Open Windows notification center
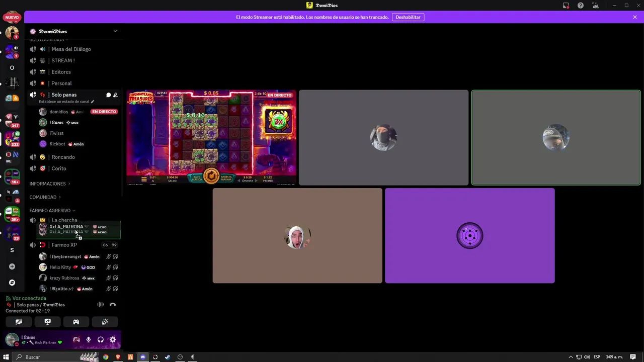Screen dimensions: 644x362 tap(633, 357)
